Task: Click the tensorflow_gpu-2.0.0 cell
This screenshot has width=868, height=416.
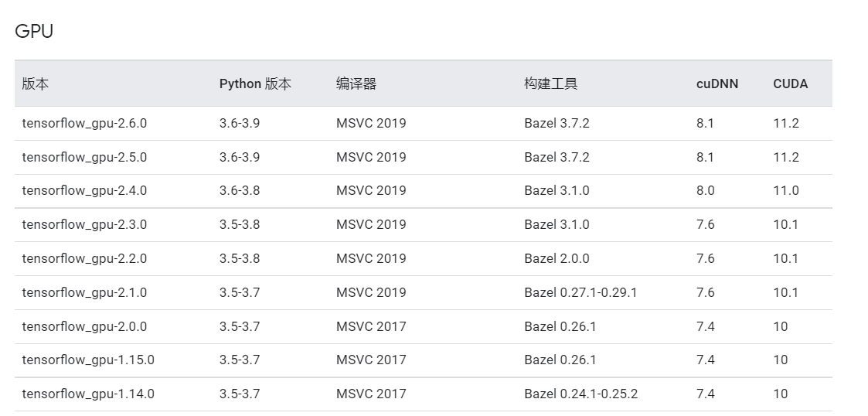Action: coord(85,327)
